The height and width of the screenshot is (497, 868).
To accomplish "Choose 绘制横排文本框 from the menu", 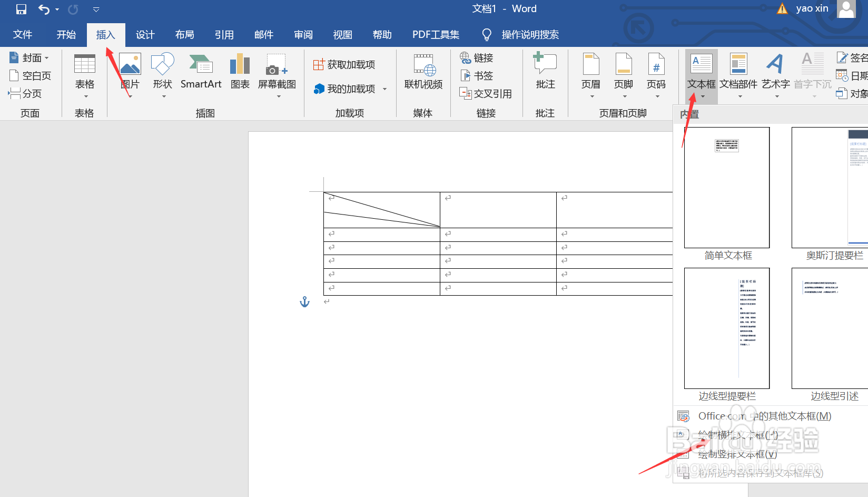I will pos(734,435).
